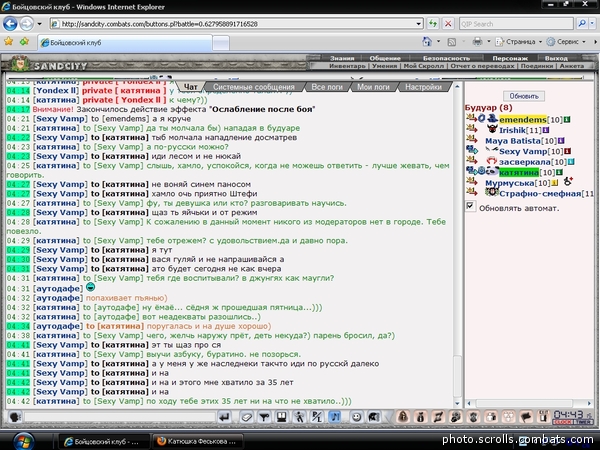Click the Выход menu item
The image size is (600, 450).
(x=556, y=58)
